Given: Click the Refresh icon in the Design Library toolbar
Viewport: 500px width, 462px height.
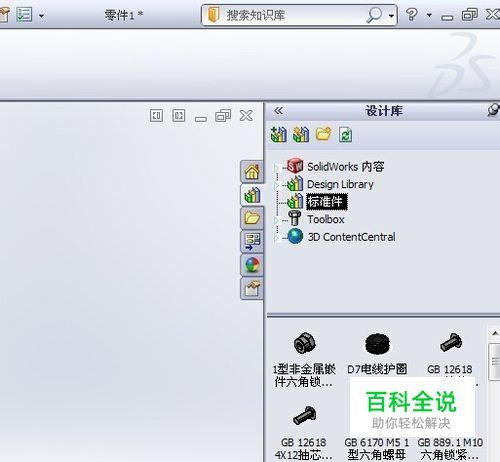Looking at the screenshot, I should 345,135.
